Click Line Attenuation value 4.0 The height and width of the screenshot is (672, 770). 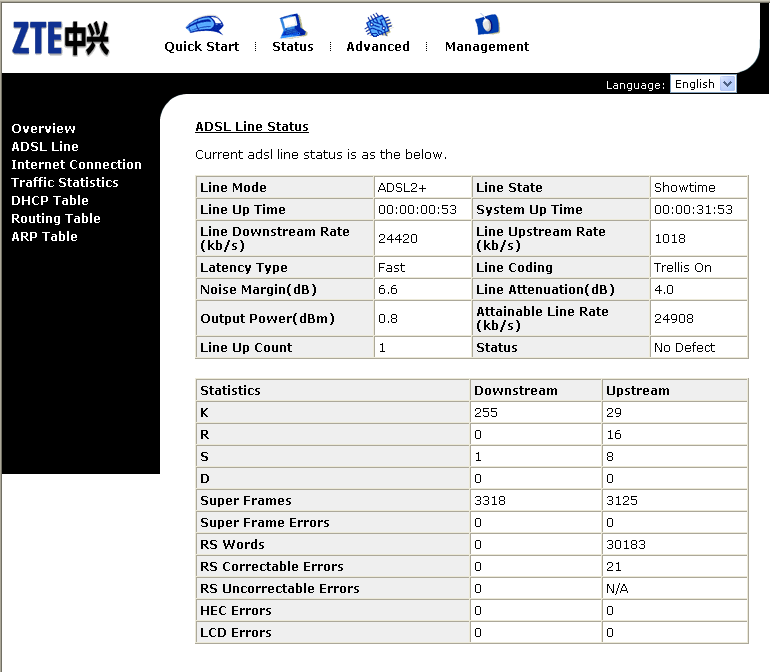(x=664, y=290)
